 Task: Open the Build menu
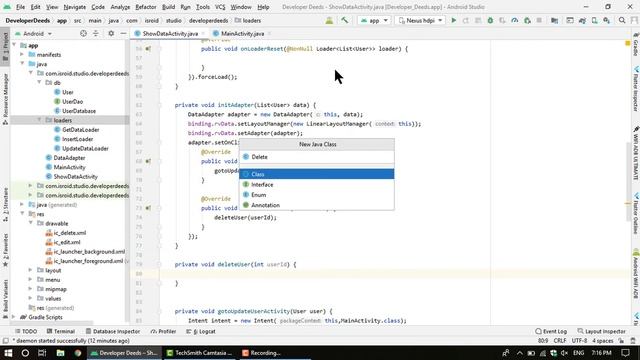click(168, 7)
